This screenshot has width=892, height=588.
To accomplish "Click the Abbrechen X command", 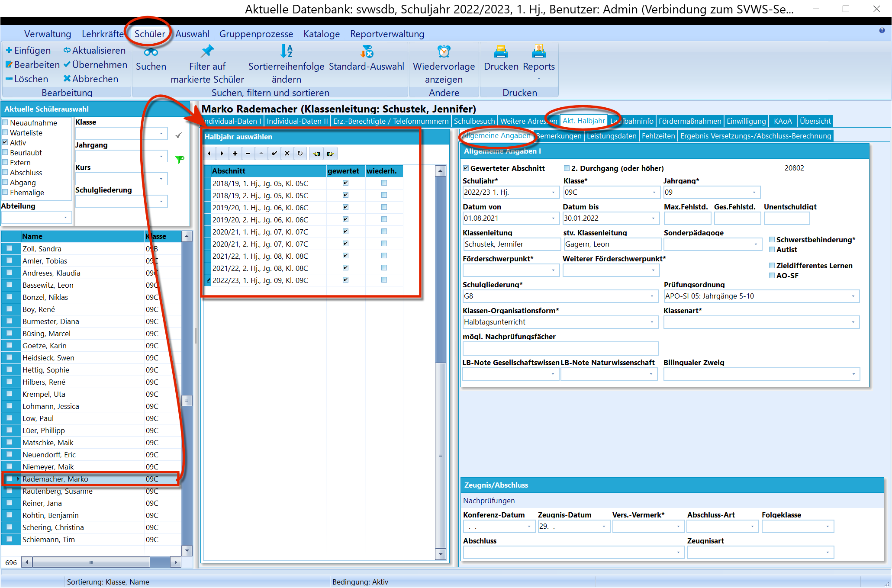I will coord(90,79).
